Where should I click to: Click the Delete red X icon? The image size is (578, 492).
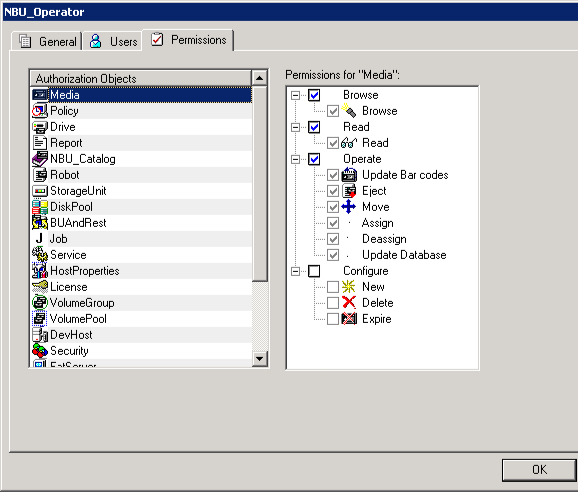click(349, 303)
